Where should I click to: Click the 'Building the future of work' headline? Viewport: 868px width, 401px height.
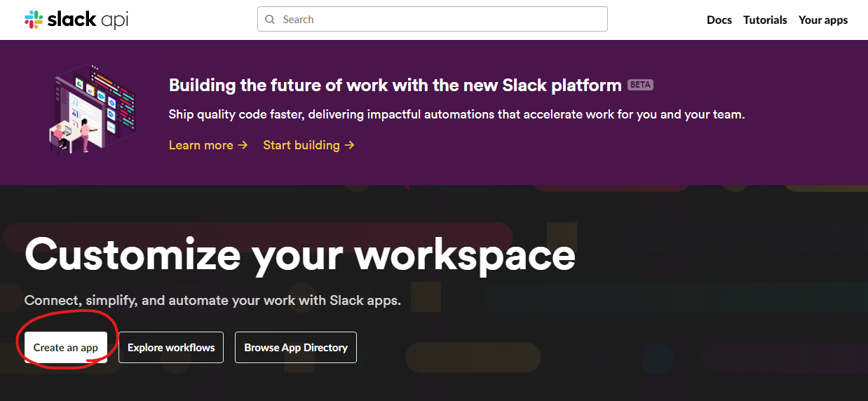[x=395, y=86]
